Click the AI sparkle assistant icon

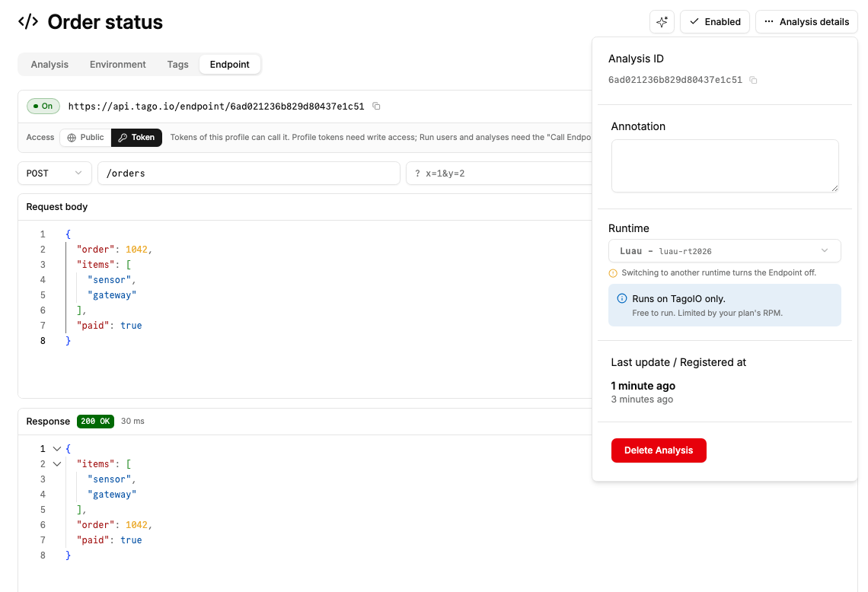click(x=662, y=21)
